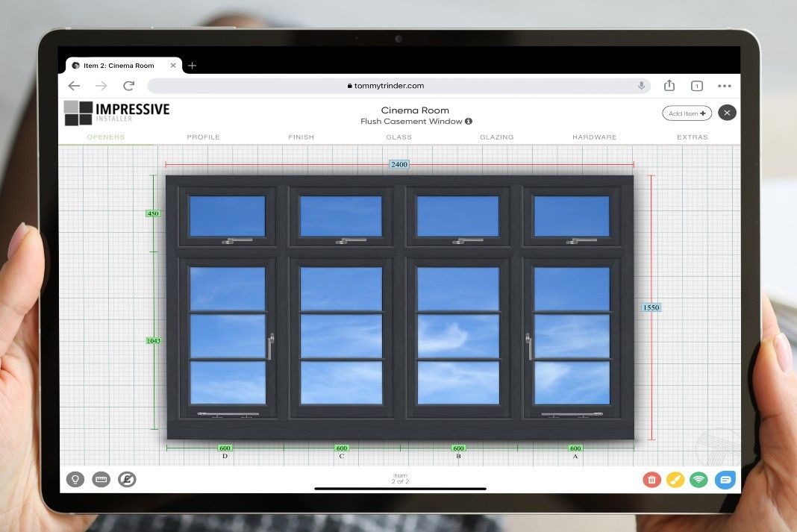
Task: Open a new browser tab with plus
Action: tap(192, 65)
